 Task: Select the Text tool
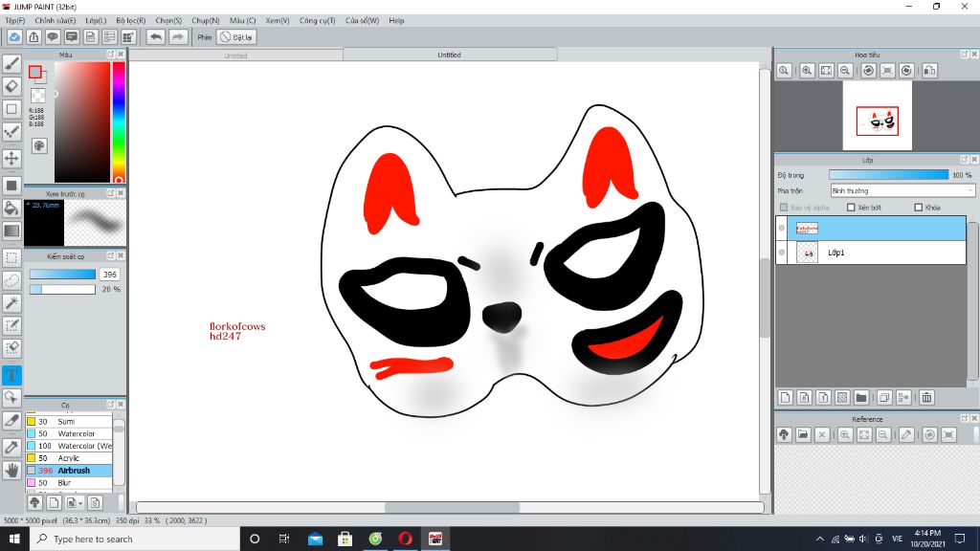click(11, 375)
